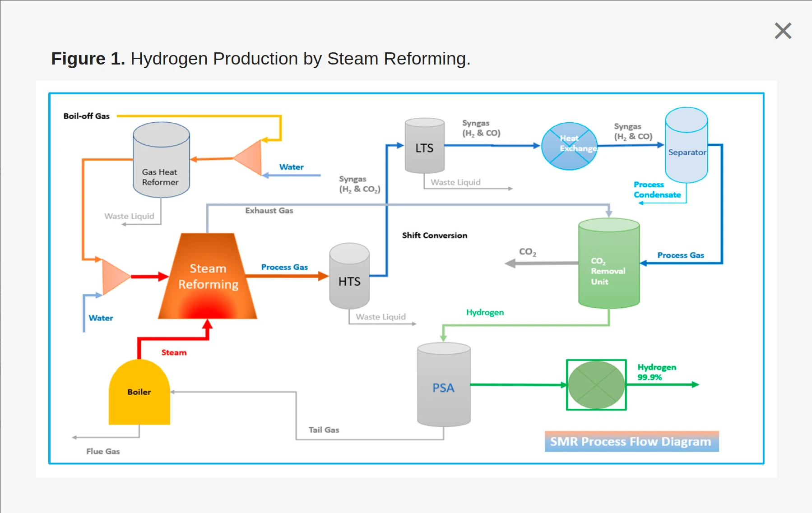
Task: Click the yellow Boiler shape
Action: [139, 393]
